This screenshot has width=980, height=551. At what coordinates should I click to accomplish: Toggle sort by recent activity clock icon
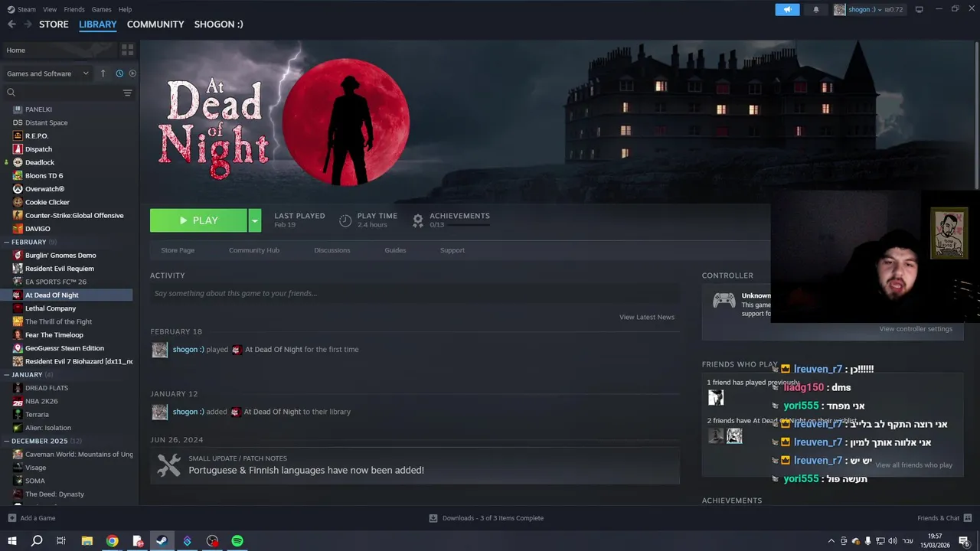click(119, 73)
